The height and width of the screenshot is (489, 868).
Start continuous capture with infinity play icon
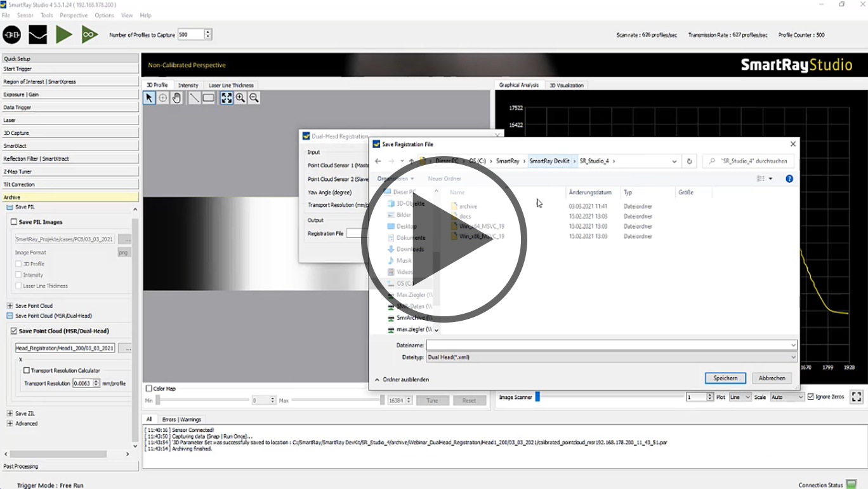90,34
